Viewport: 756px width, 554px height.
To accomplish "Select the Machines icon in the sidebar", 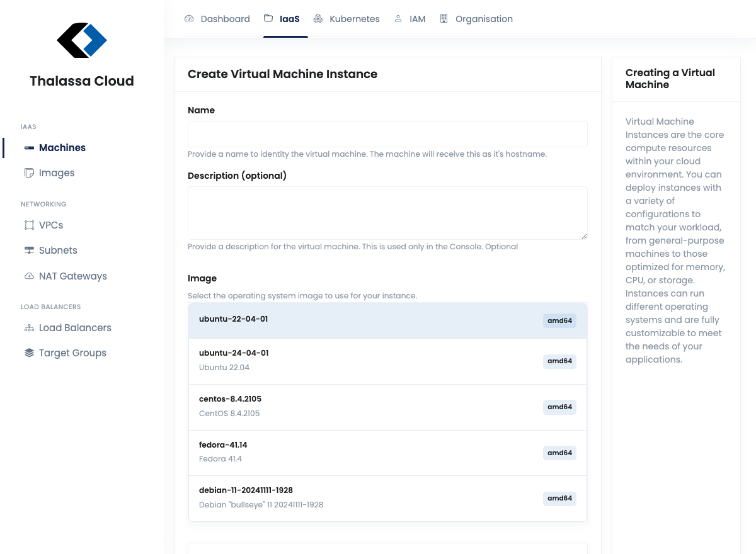I will click(29, 147).
